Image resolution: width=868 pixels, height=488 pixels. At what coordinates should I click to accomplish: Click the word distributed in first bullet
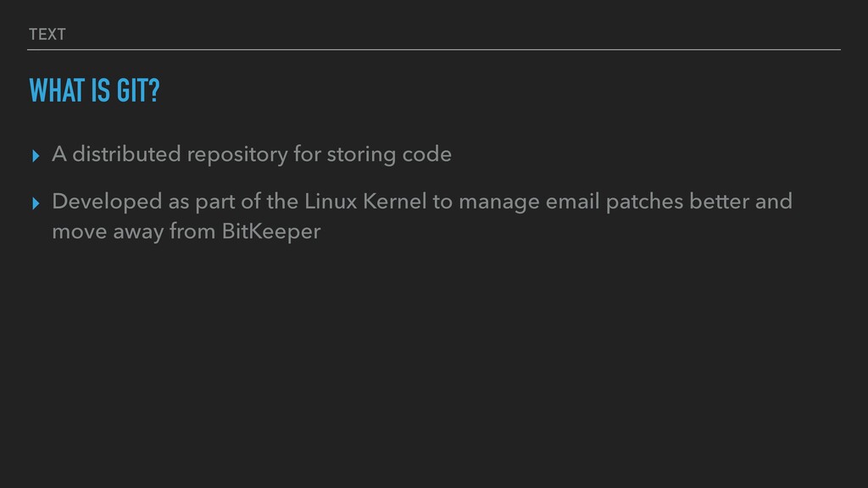[x=126, y=155]
